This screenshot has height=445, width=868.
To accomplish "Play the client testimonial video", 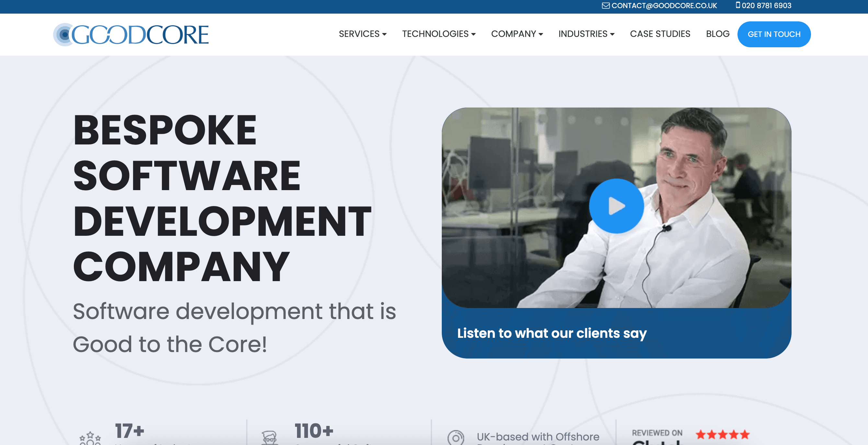I will coord(616,206).
